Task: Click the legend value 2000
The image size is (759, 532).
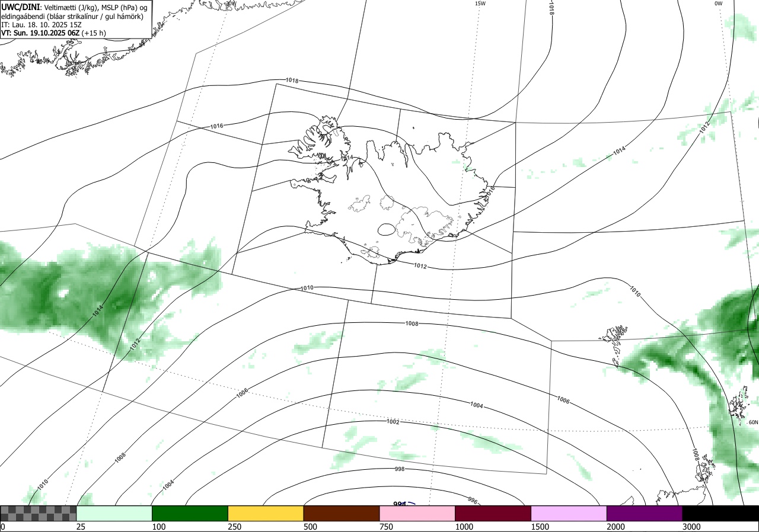Action: [x=616, y=527]
